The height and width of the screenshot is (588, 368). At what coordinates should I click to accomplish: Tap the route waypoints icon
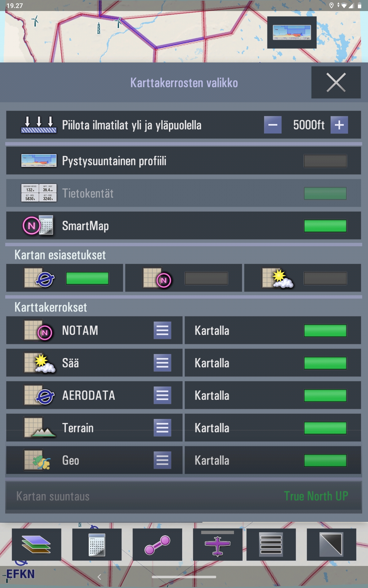tap(157, 544)
